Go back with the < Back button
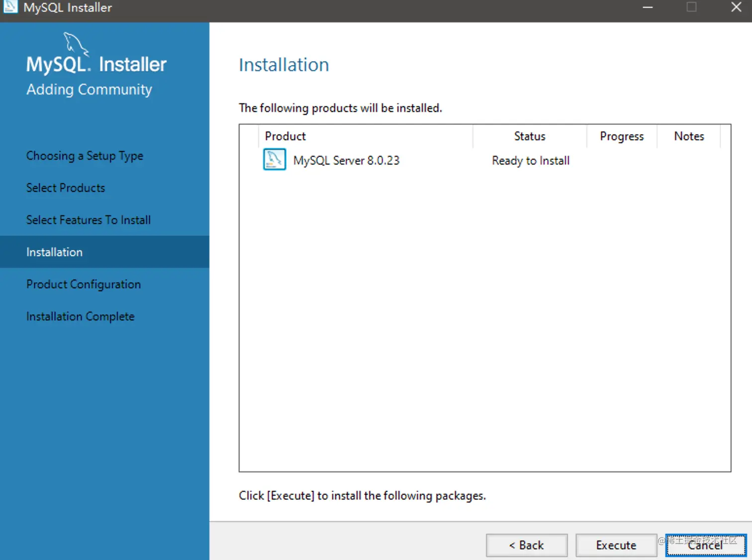Image resolution: width=752 pixels, height=560 pixels. [x=527, y=545]
